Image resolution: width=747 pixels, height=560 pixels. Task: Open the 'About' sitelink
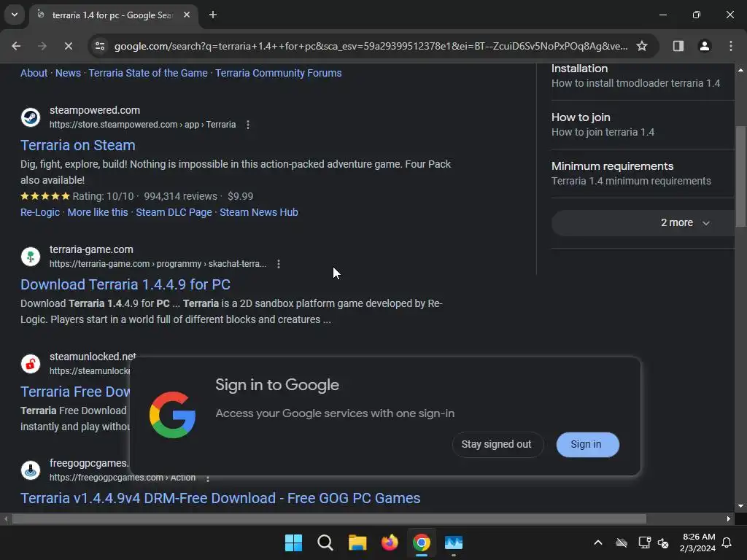(x=34, y=73)
